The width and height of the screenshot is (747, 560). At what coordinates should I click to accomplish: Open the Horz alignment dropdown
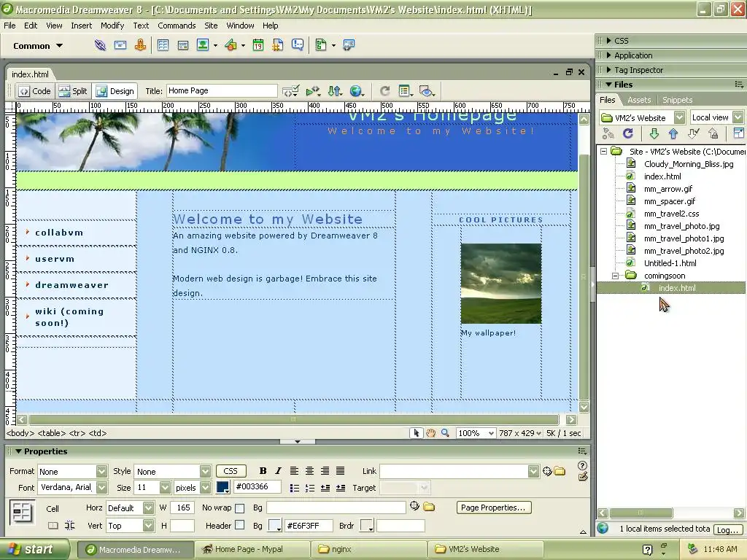pos(148,508)
